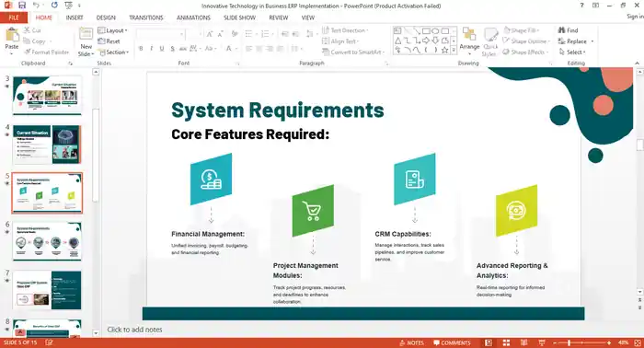Select the rectangle shape in gallery
Screen dimensions: 644x348
click(426, 30)
